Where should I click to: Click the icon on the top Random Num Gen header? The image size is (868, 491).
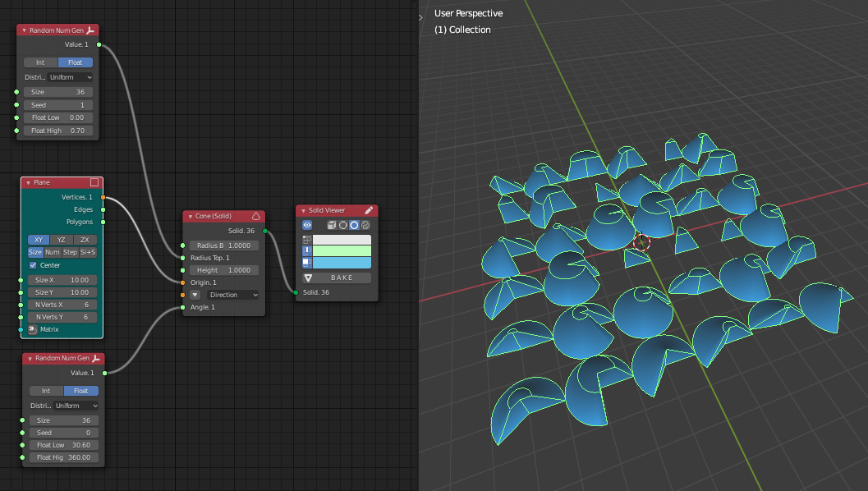90,30
